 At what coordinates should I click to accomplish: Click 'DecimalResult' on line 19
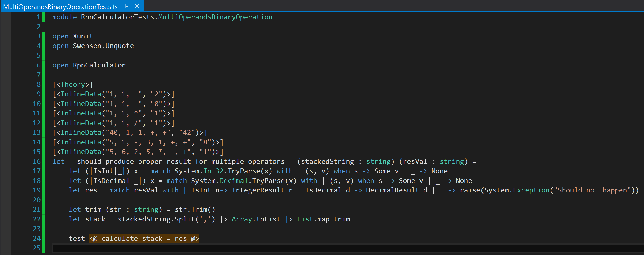coord(393,190)
